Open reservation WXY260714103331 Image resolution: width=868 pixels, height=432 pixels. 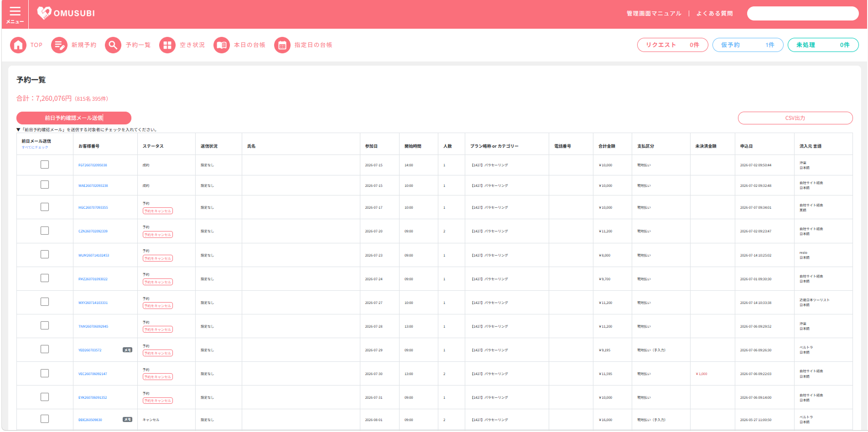tap(93, 303)
